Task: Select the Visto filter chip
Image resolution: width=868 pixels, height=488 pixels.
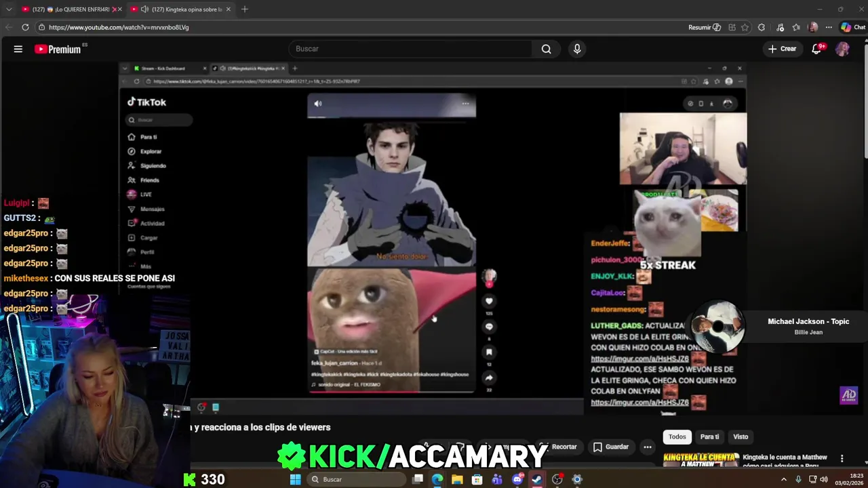Action: (x=741, y=436)
